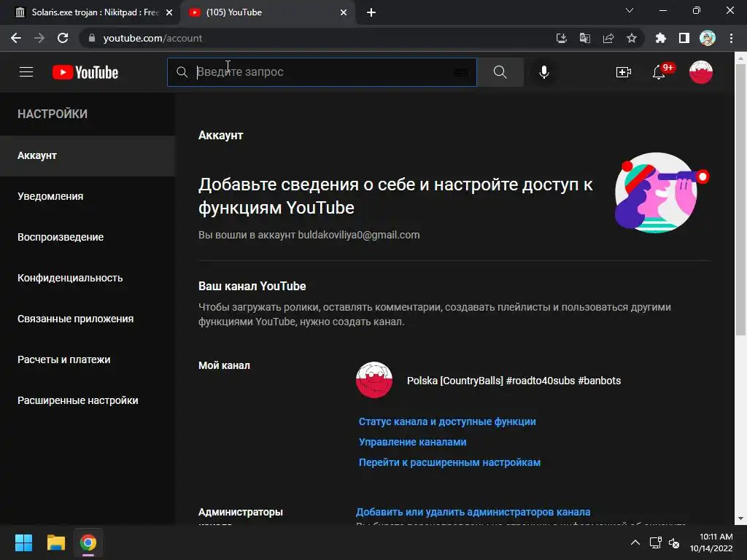Close the (105) YouTube tab
The width and height of the screenshot is (747, 560).
click(x=344, y=12)
